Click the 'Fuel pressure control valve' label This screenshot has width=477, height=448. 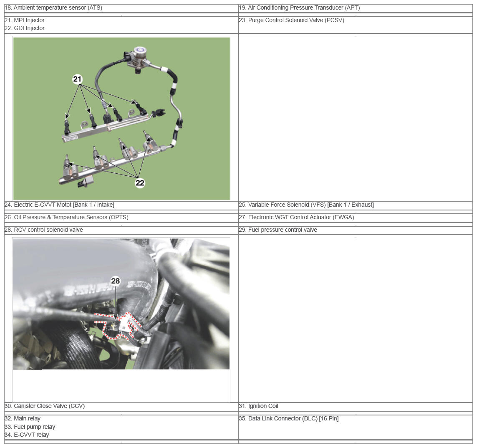point(282,230)
